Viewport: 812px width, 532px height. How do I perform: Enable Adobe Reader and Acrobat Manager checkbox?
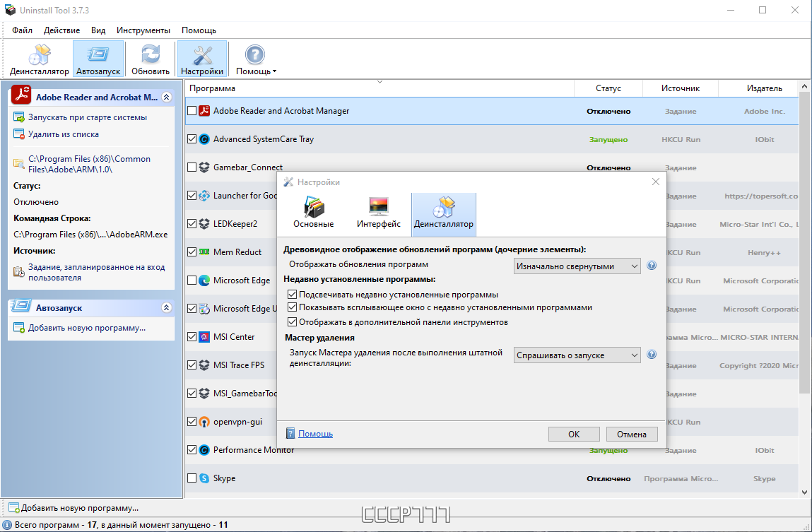click(192, 111)
